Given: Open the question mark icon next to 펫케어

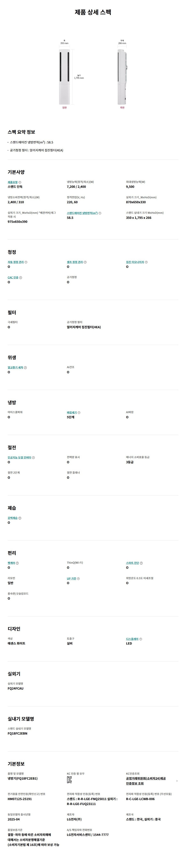Looking at the screenshot, I should pos(18,563).
